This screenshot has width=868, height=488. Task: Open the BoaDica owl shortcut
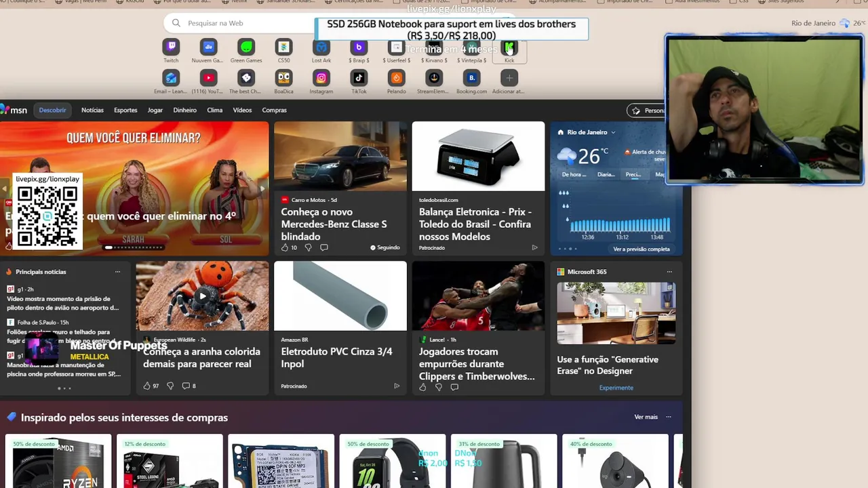coord(283,78)
